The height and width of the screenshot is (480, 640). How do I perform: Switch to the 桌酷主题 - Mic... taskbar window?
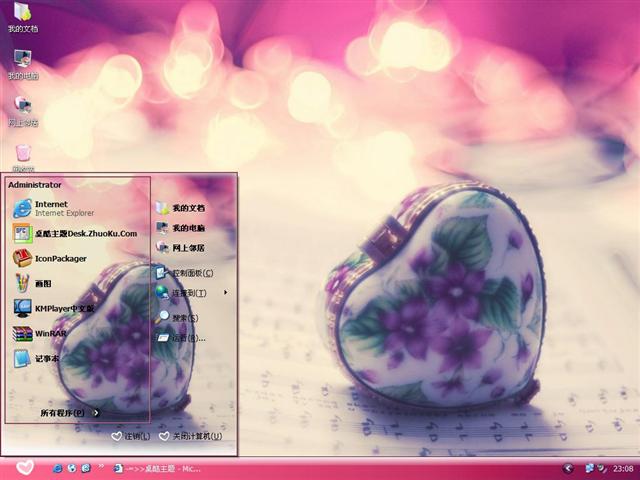click(x=157, y=469)
